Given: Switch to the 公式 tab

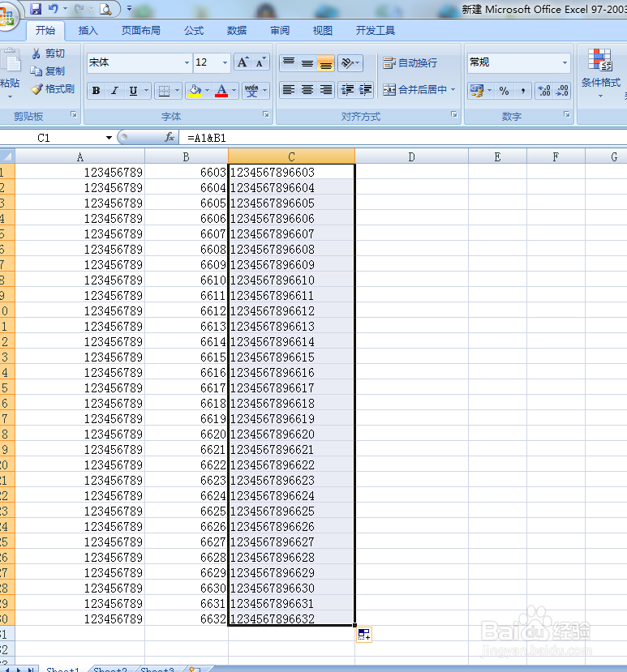Looking at the screenshot, I should point(194,31).
